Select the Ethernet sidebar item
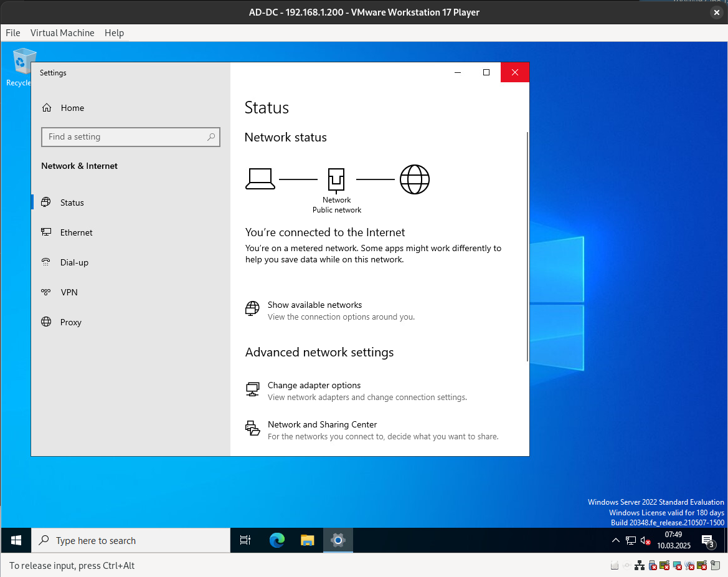This screenshot has width=728, height=577. (x=76, y=232)
